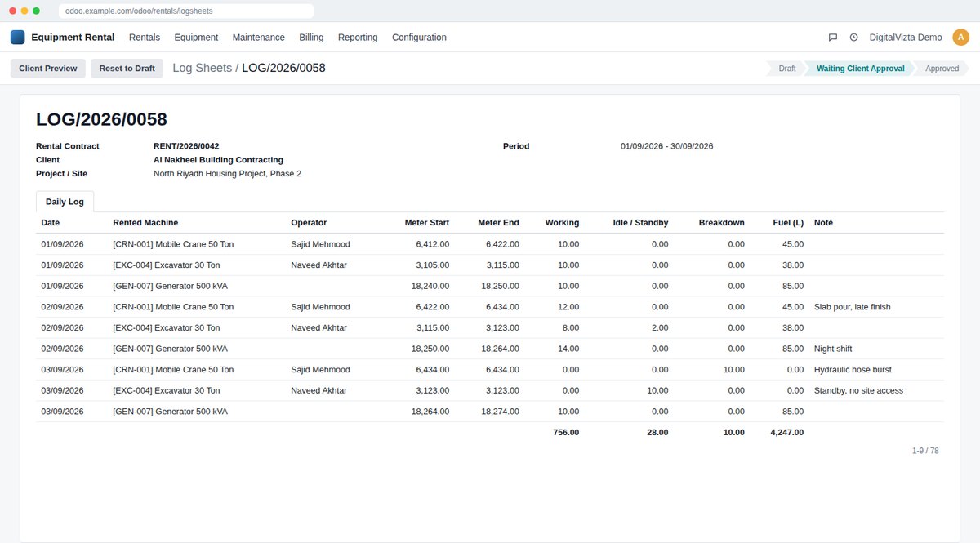
Task: Click meter end value 18,274.00
Action: coord(500,412)
